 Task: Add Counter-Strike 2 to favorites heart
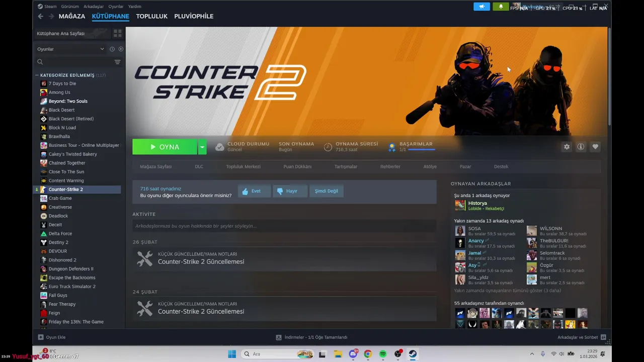pos(595,147)
